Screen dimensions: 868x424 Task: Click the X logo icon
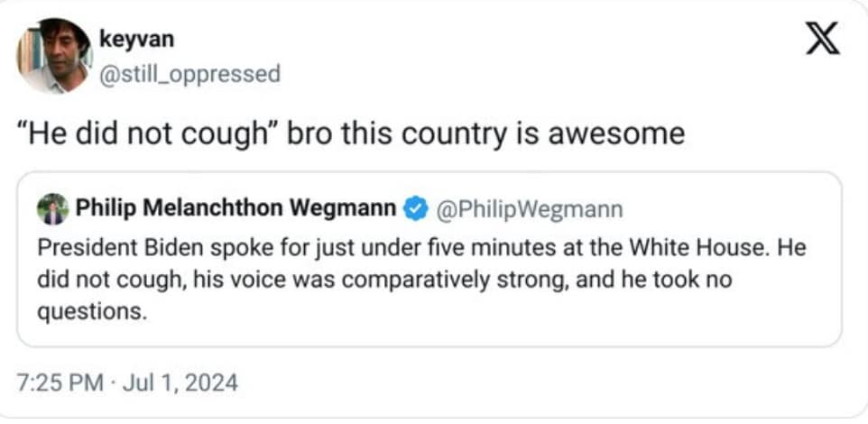click(x=821, y=40)
